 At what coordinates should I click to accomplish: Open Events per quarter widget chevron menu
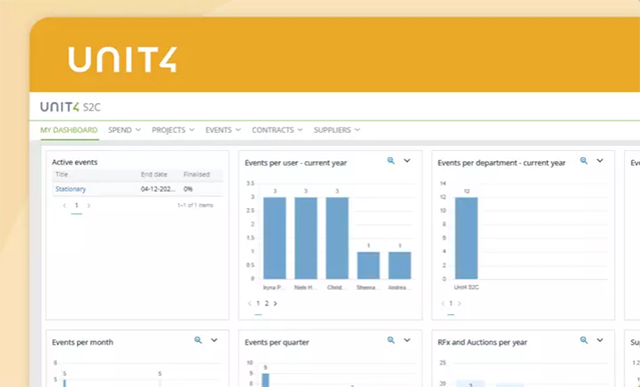click(407, 340)
